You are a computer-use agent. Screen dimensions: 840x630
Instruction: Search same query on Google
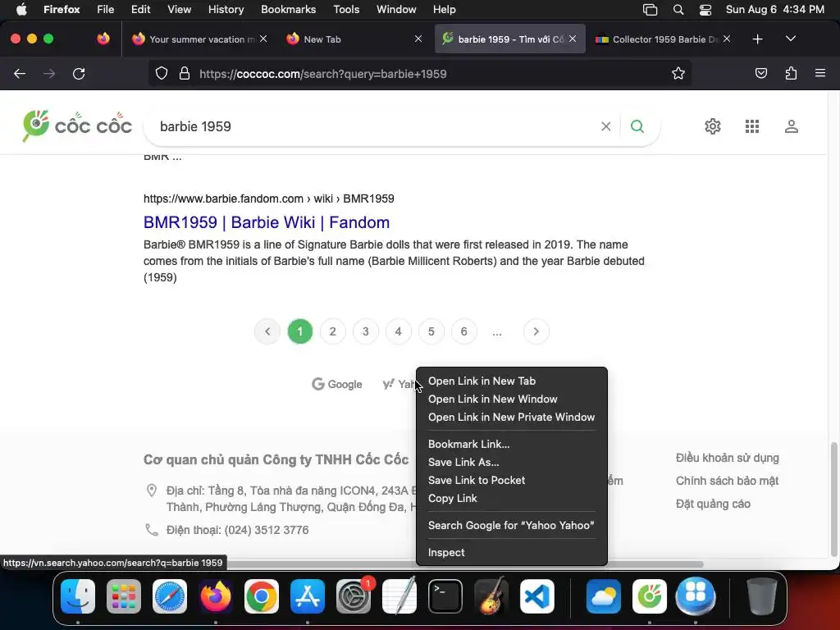337,384
